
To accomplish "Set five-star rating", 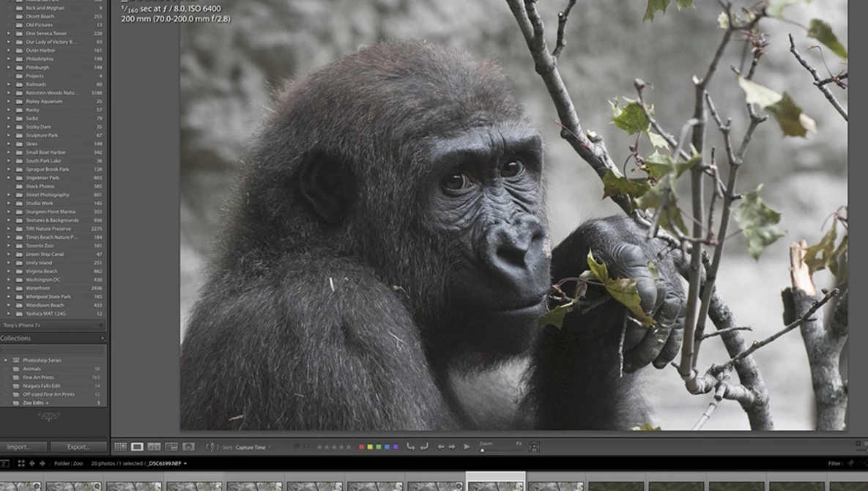I will [348, 447].
